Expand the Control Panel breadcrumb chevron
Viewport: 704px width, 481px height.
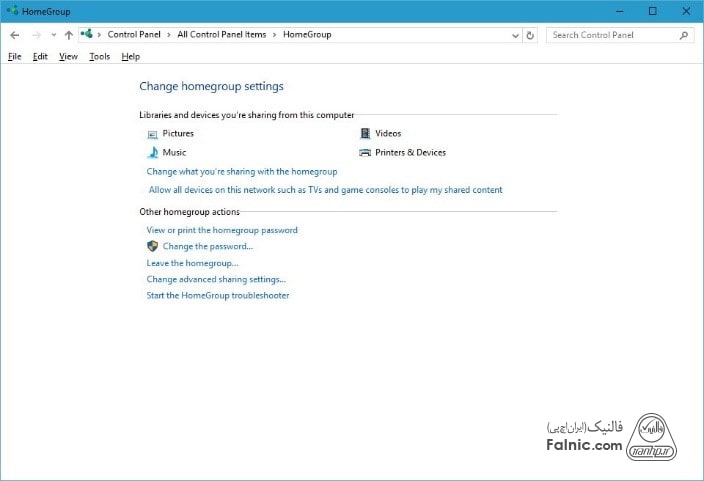click(101, 35)
